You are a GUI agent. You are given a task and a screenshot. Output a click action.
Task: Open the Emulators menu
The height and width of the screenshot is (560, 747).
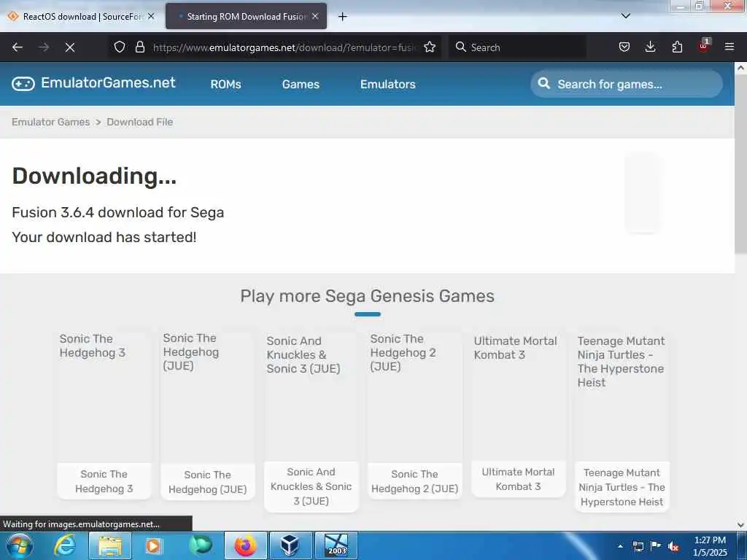click(x=388, y=85)
